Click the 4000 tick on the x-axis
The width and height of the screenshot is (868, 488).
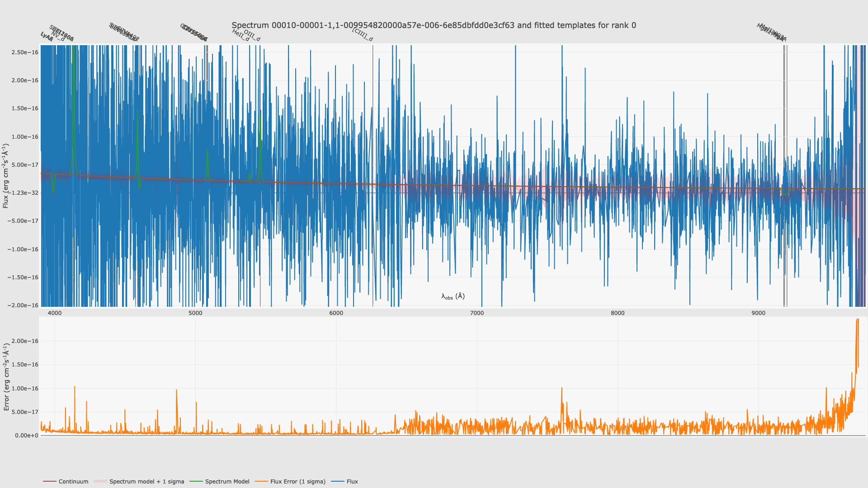[55, 313]
